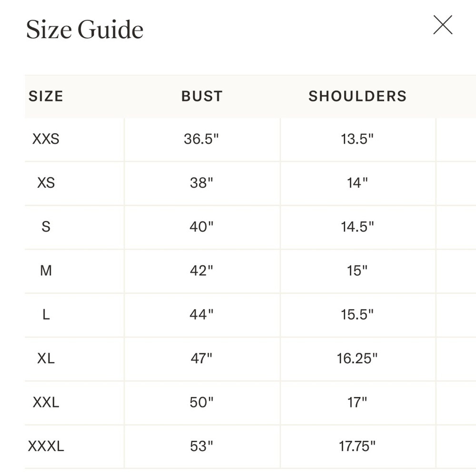
Task: Click the XXS size row label
Action: 46,139
